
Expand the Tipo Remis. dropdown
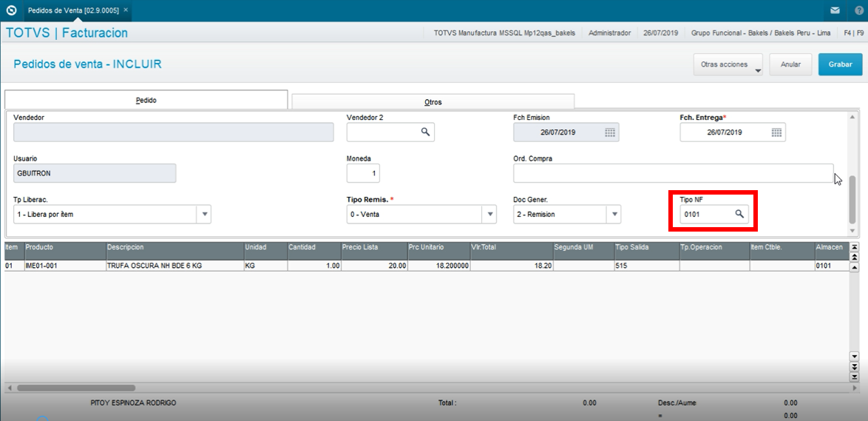pyautogui.click(x=489, y=215)
